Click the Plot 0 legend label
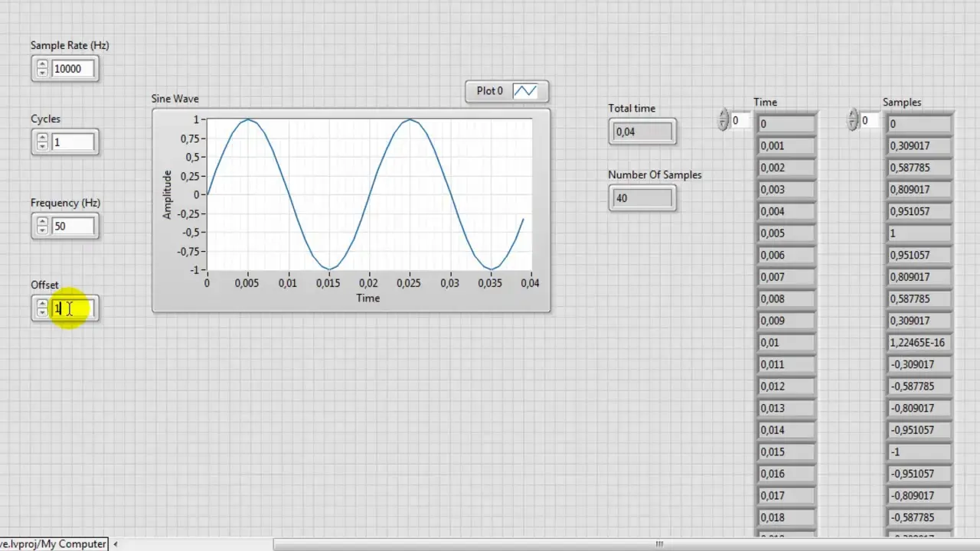980x551 pixels. 489,90
